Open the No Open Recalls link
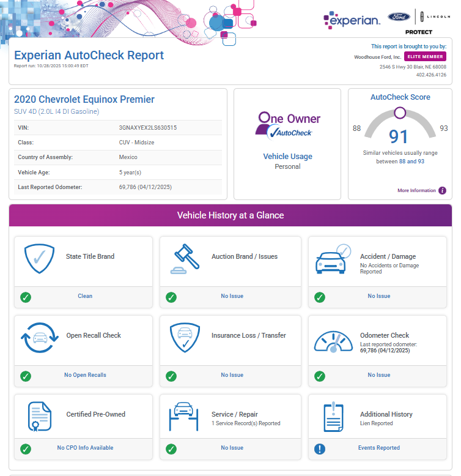Viewport: 461px width, 476px height. tap(85, 375)
